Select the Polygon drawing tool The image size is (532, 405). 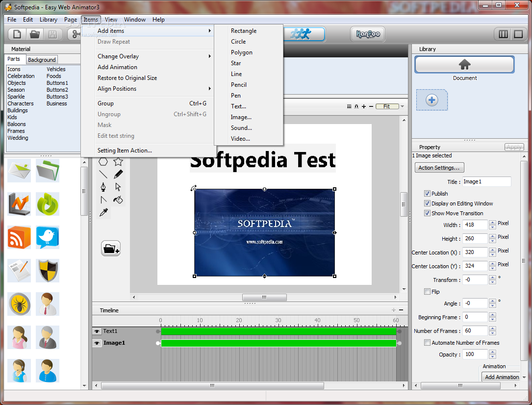pos(103,162)
